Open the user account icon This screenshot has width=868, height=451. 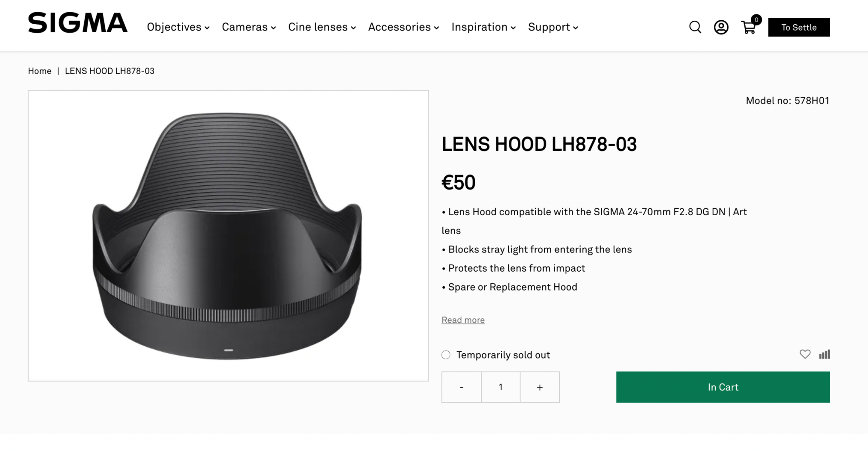721,27
